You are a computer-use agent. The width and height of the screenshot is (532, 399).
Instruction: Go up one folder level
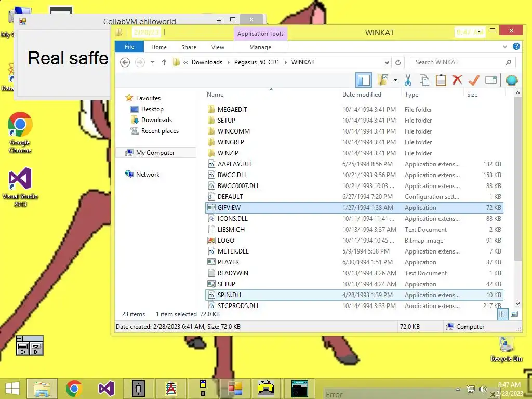(x=164, y=62)
